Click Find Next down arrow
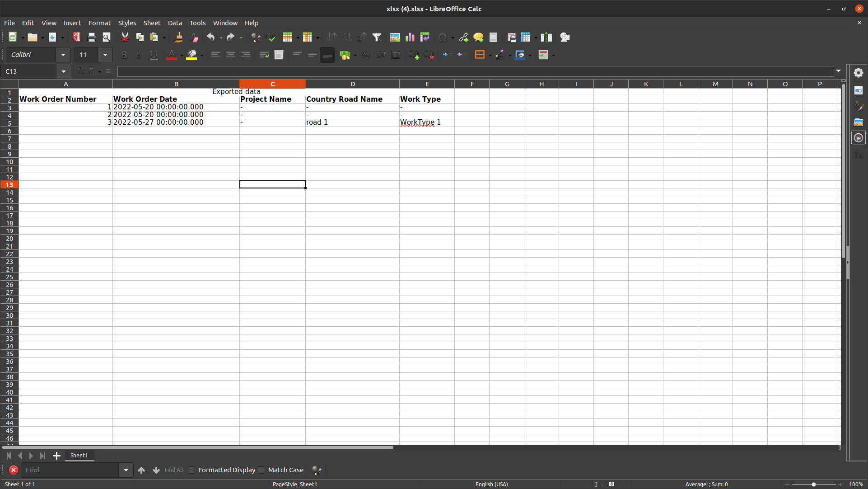 pyautogui.click(x=156, y=470)
